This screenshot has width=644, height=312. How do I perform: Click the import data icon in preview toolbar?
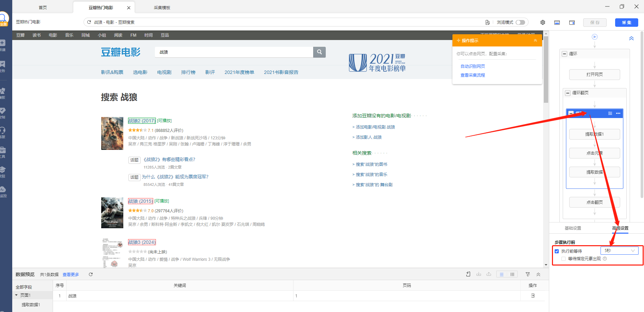pyautogui.click(x=479, y=274)
